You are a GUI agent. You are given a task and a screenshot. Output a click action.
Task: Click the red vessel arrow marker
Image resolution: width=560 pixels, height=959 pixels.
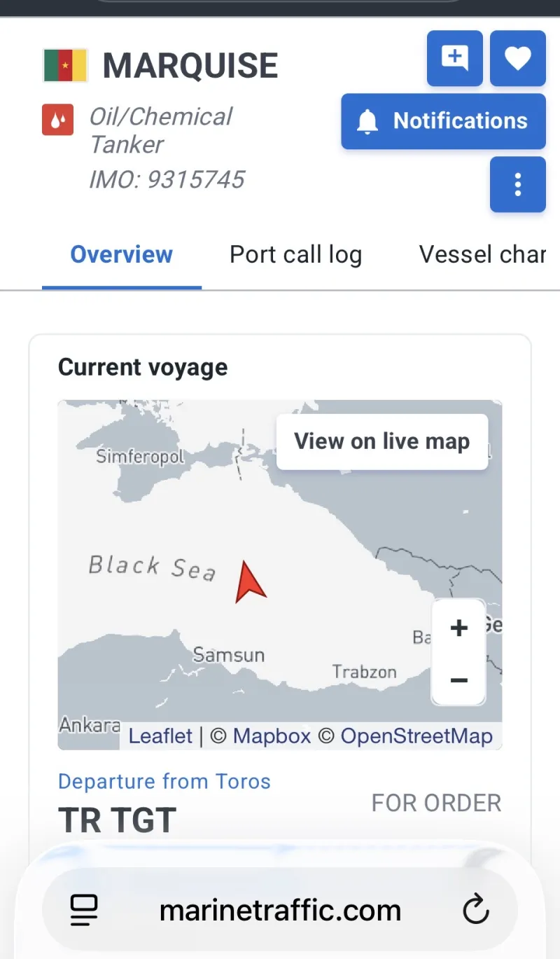click(248, 583)
